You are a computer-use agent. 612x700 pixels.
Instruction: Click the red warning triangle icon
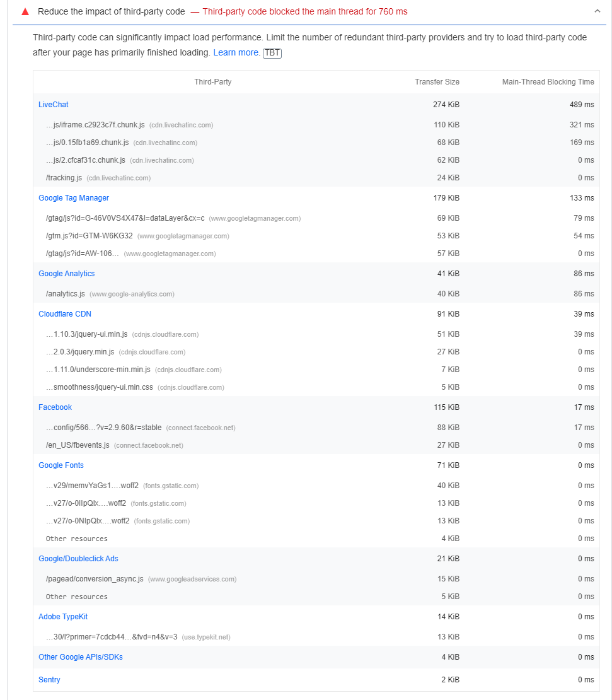coord(24,10)
